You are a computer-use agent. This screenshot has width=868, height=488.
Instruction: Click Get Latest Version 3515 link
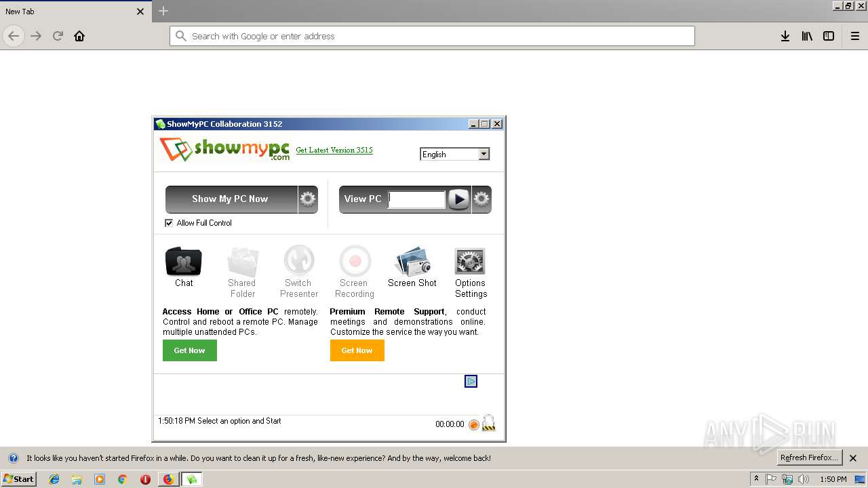tap(334, 150)
